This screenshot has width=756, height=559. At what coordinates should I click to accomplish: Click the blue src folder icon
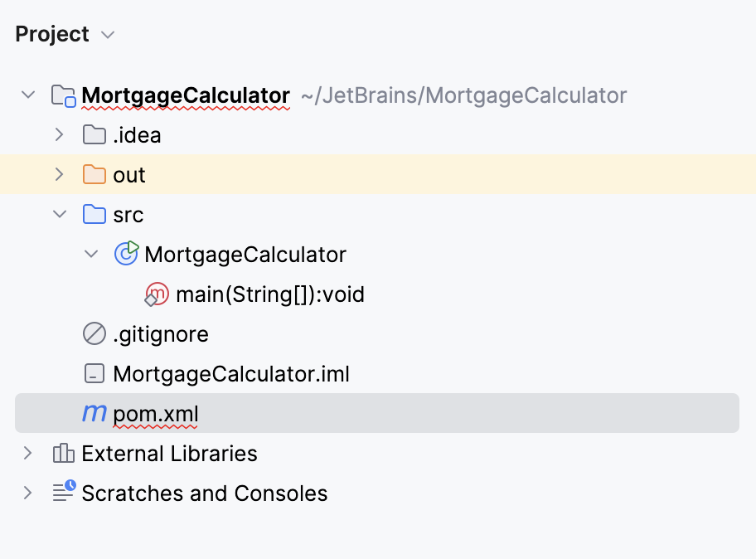(x=94, y=214)
